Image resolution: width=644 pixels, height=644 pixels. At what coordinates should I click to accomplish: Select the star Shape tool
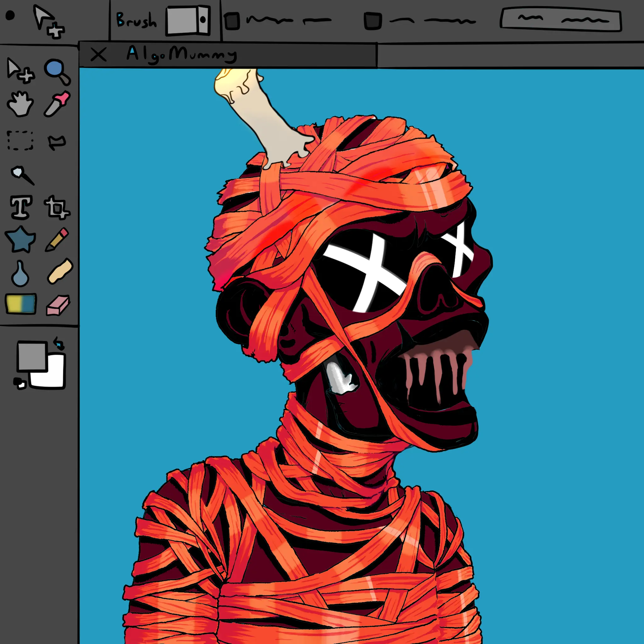(x=20, y=239)
